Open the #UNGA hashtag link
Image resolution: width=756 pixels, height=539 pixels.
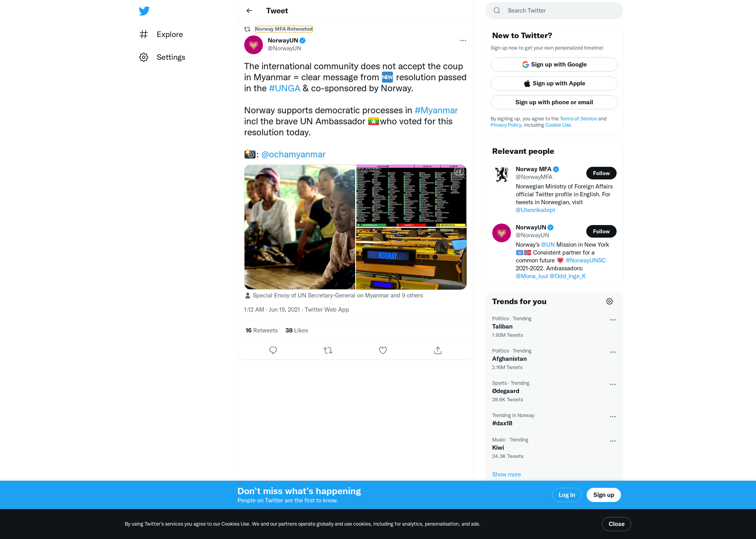click(x=284, y=88)
